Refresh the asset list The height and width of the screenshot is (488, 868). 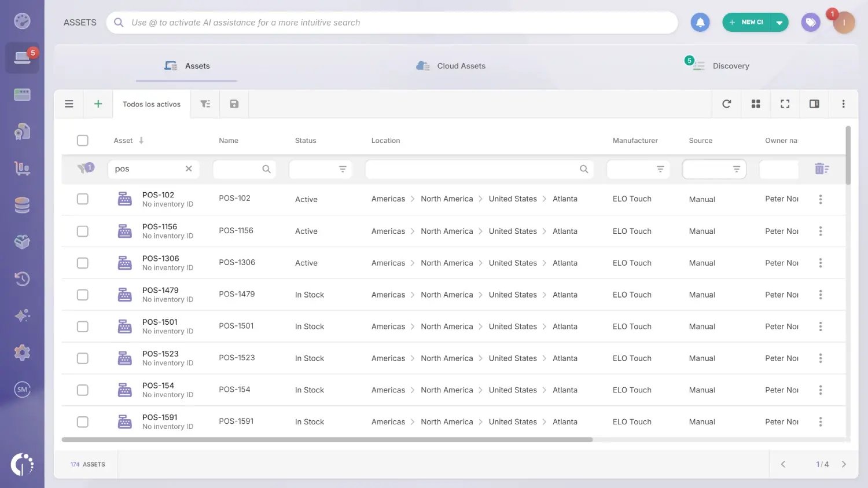(x=727, y=104)
